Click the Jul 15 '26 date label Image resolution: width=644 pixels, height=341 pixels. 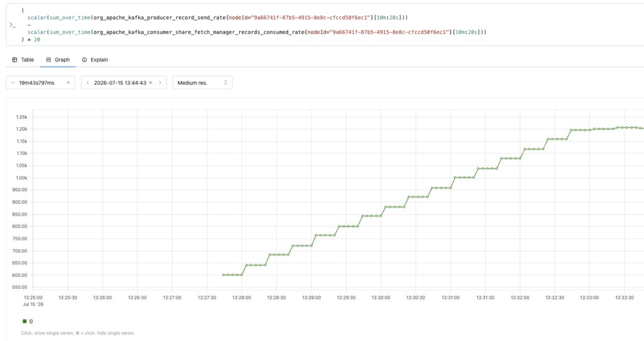click(33, 305)
